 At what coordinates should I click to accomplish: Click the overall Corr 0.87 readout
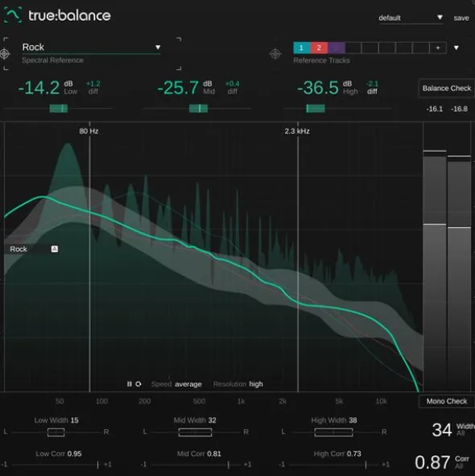tap(432, 462)
